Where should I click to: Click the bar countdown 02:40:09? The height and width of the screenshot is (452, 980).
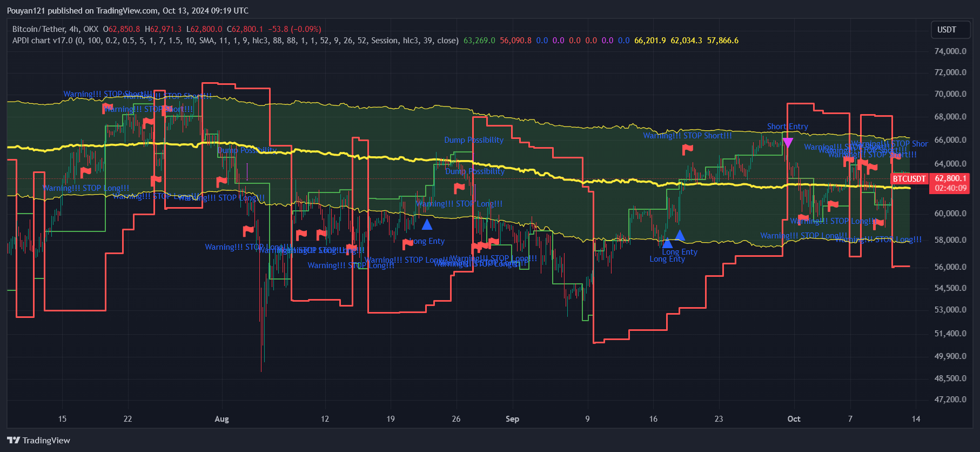950,188
